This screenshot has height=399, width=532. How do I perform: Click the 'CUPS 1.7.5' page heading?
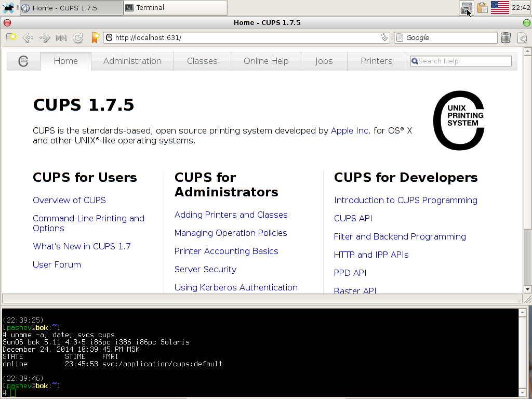point(84,105)
